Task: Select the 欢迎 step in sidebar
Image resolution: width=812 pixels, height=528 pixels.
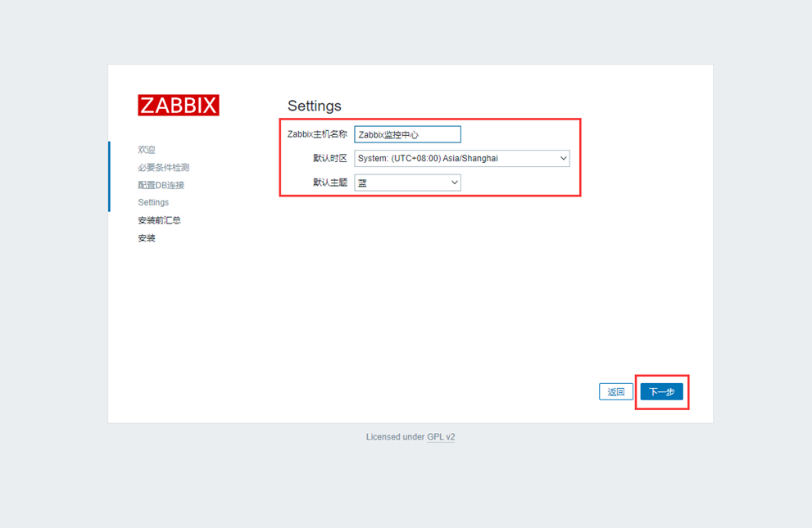Action: coord(147,150)
